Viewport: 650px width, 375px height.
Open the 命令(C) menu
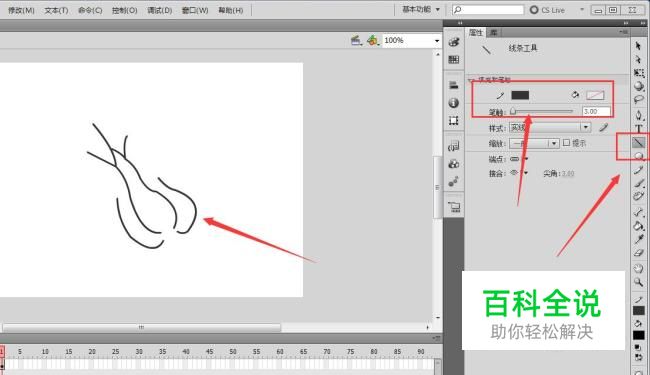pos(90,10)
